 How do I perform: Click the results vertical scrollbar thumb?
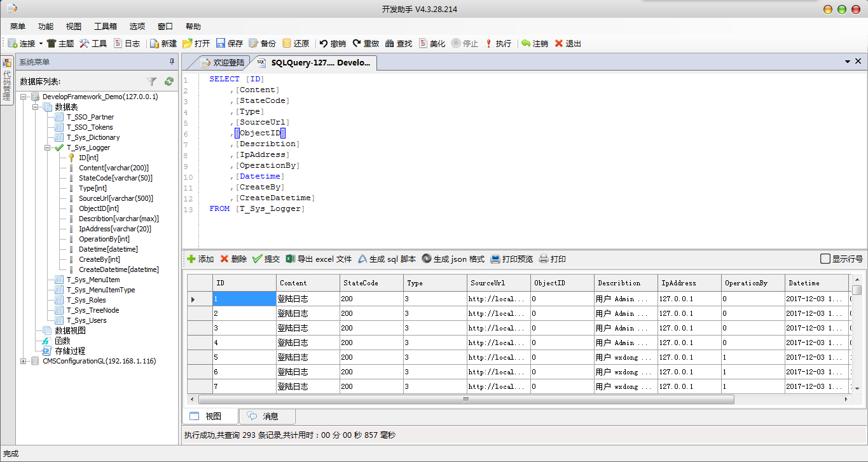857,290
